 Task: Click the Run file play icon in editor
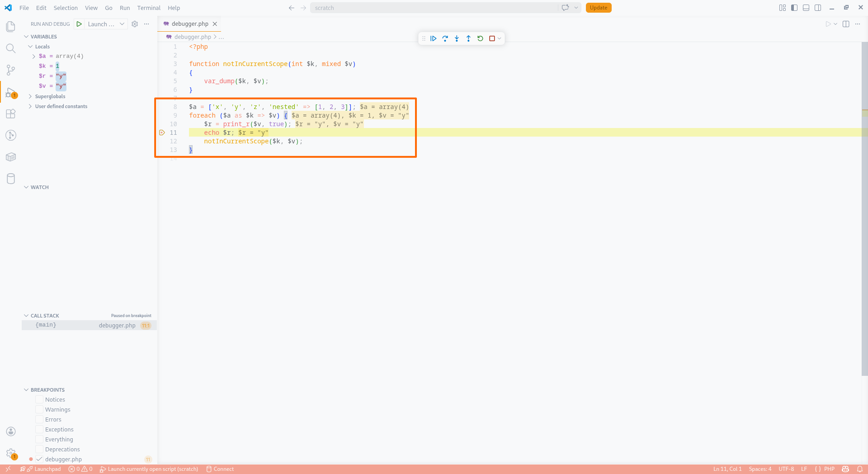point(828,24)
